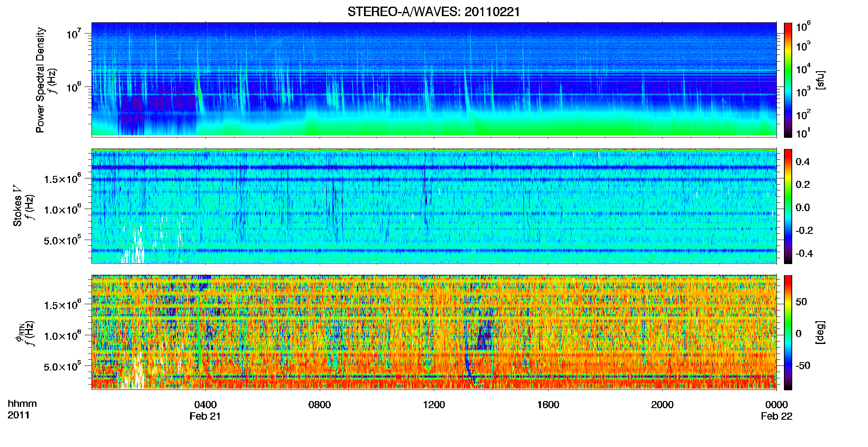868x447 pixels.
Task: Click the power spectral density spectrogram panel
Action: coord(434,79)
